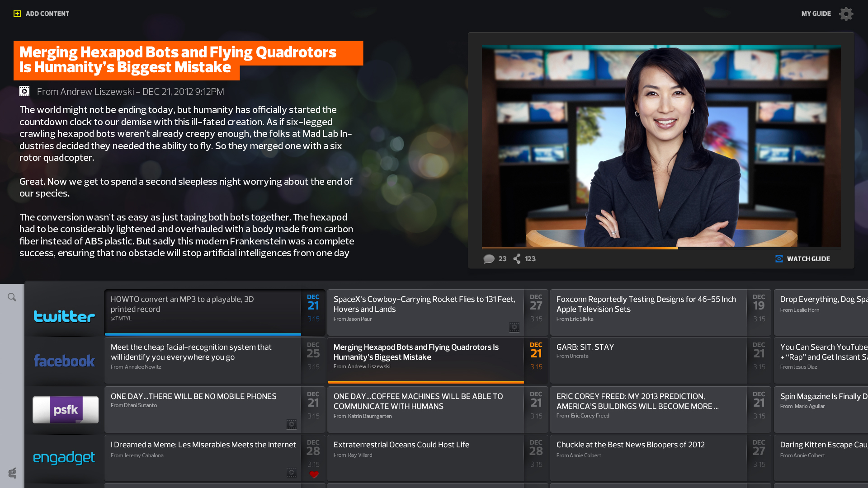Screen dimensions: 868x488
Task: Select the Twitter channel logo
Action: 64,316
